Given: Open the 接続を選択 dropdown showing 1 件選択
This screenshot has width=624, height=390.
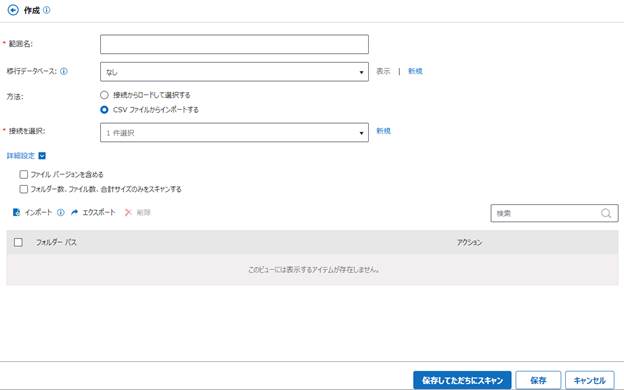Looking at the screenshot, I should click(234, 133).
